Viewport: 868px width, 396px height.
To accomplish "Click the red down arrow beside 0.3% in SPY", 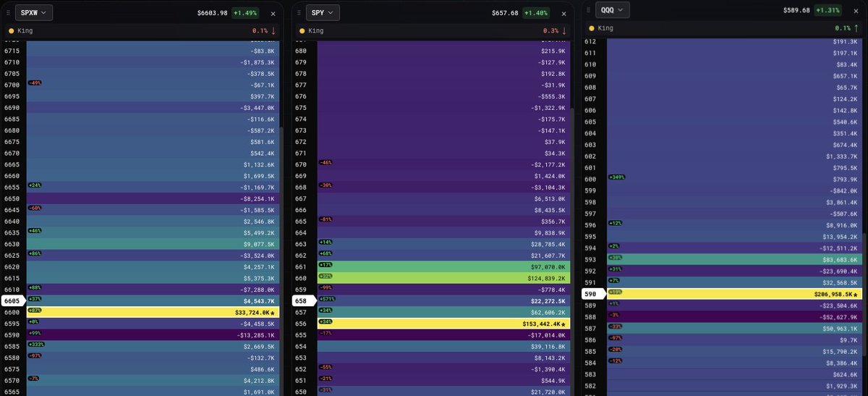I will point(563,31).
